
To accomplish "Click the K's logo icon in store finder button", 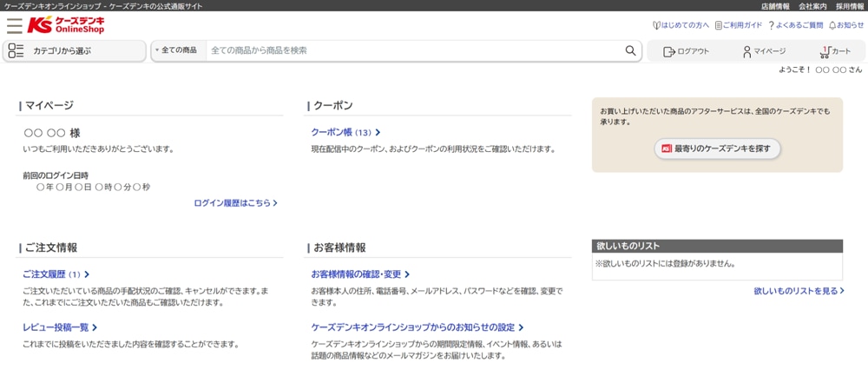I will [x=667, y=149].
